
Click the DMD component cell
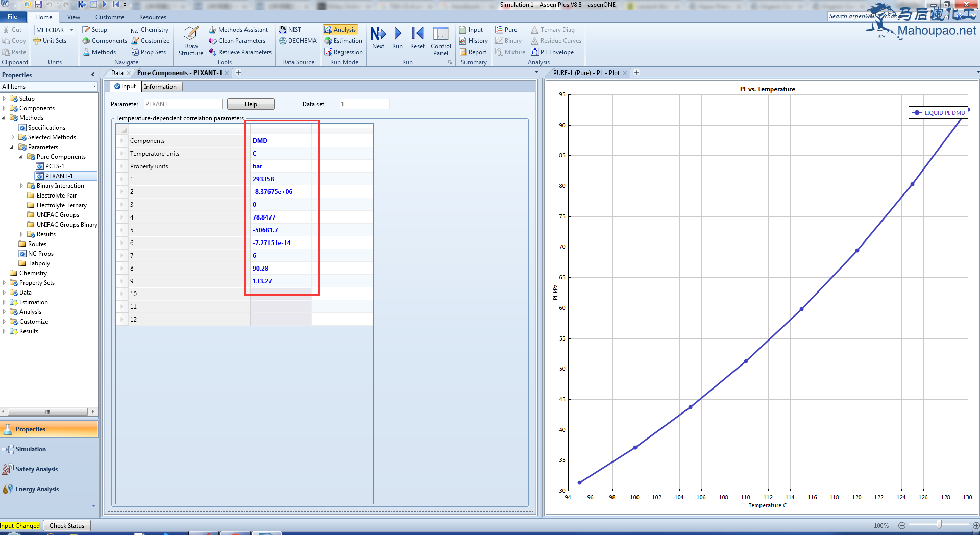point(281,141)
